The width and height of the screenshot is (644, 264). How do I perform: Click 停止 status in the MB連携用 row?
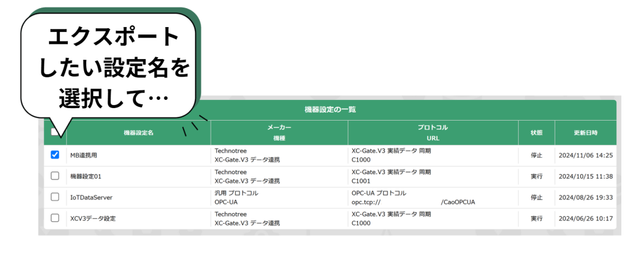(536, 155)
